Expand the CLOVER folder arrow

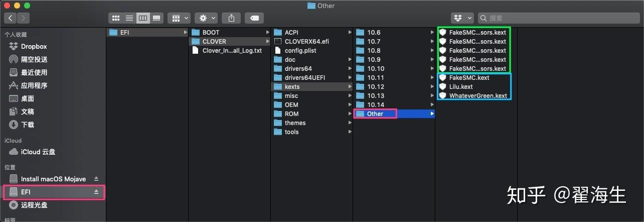267,42
